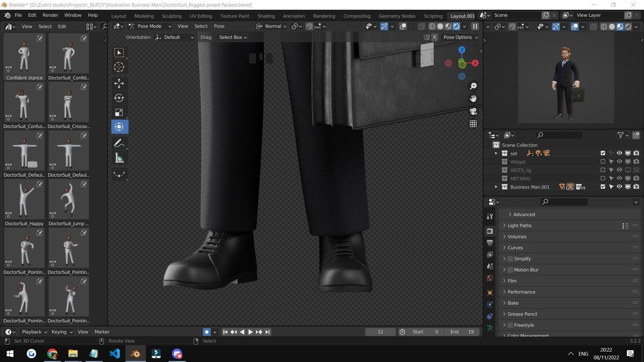The image size is (644, 362).
Task: Select the Move tool
Action: (x=119, y=83)
